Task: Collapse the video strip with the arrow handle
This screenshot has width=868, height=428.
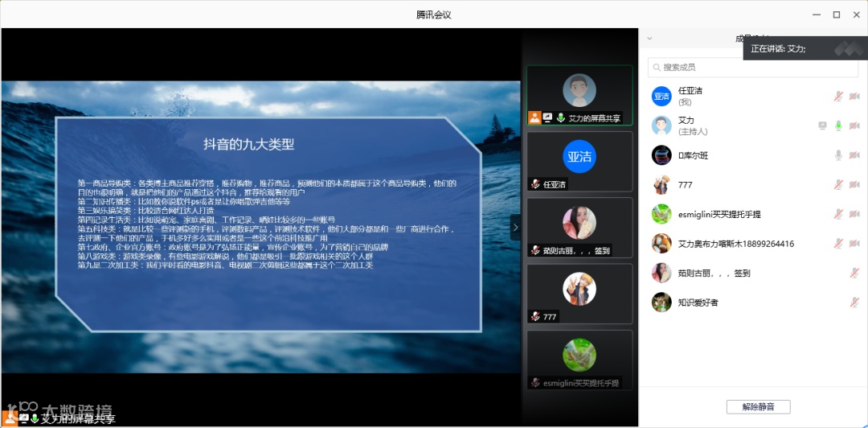Action: click(515, 228)
